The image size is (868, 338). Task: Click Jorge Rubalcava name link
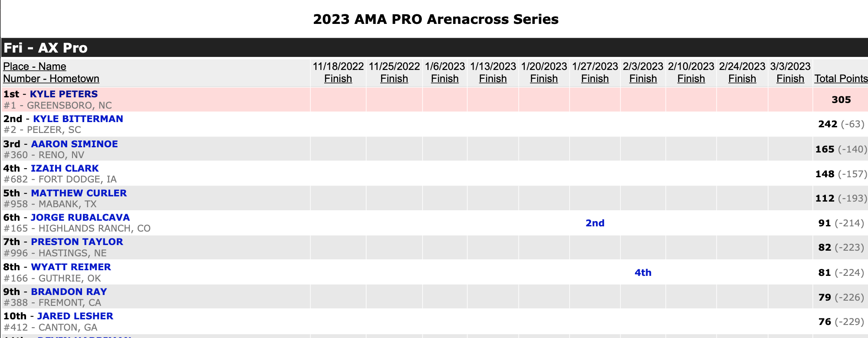click(x=80, y=218)
